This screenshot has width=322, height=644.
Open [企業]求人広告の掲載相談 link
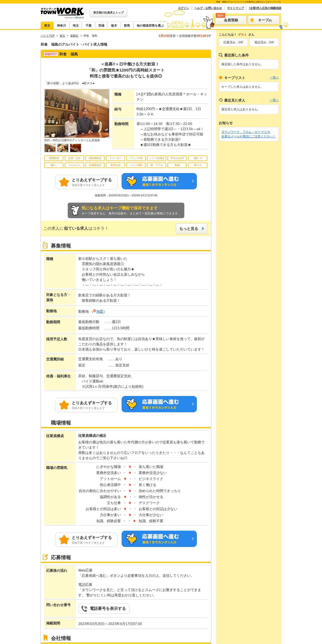[265, 8]
